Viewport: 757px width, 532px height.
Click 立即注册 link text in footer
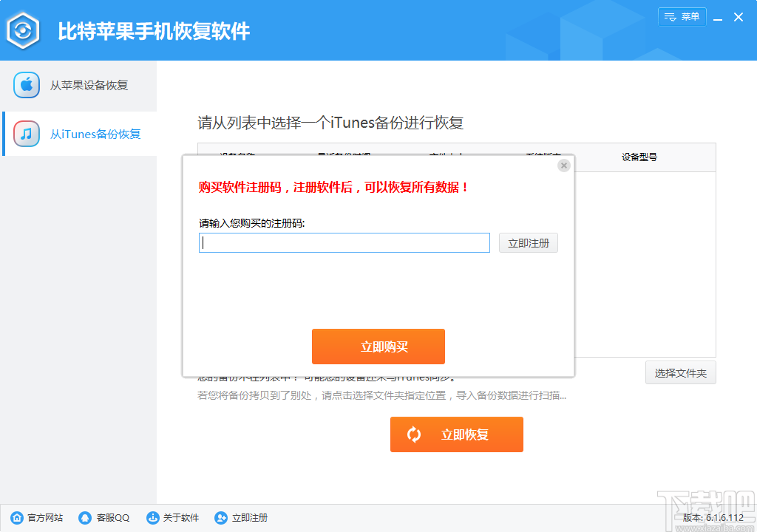point(250,517)
